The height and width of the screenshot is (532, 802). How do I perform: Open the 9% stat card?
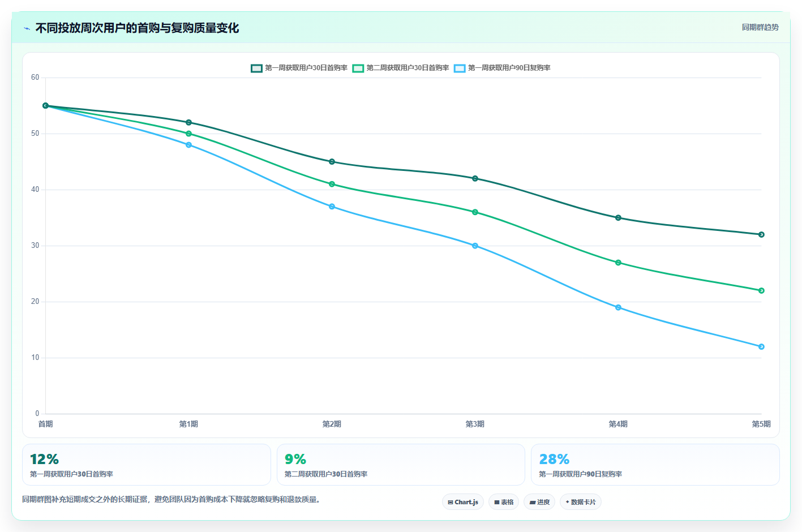[x=401, y=465]
